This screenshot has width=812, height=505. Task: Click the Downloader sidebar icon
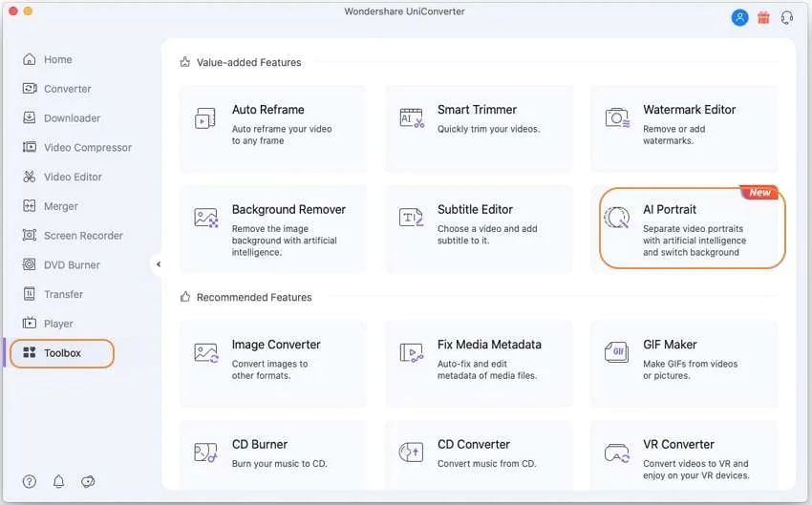click(x=30, y=118)
